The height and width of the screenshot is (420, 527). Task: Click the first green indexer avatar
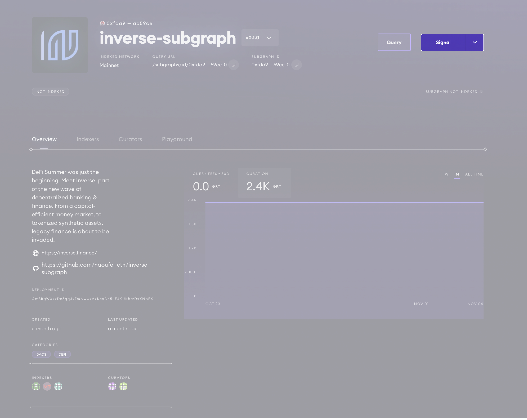tap(36, 386)
